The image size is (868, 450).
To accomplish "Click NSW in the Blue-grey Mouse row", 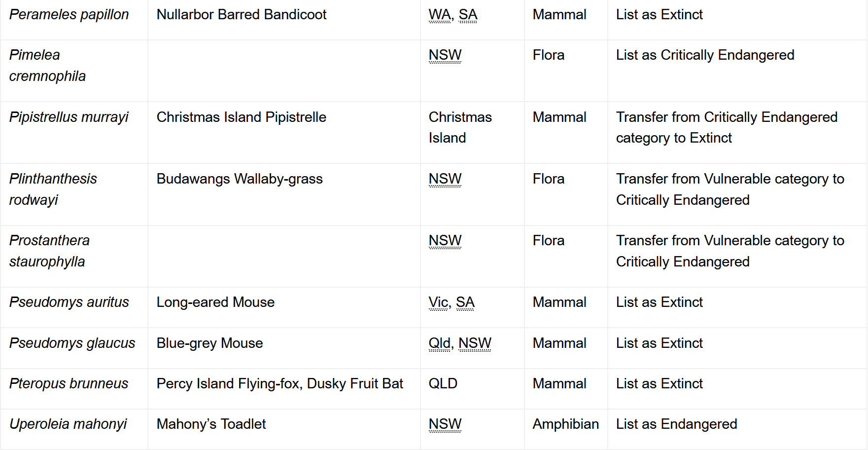I will pyautogui.click(x=475, y=343).
